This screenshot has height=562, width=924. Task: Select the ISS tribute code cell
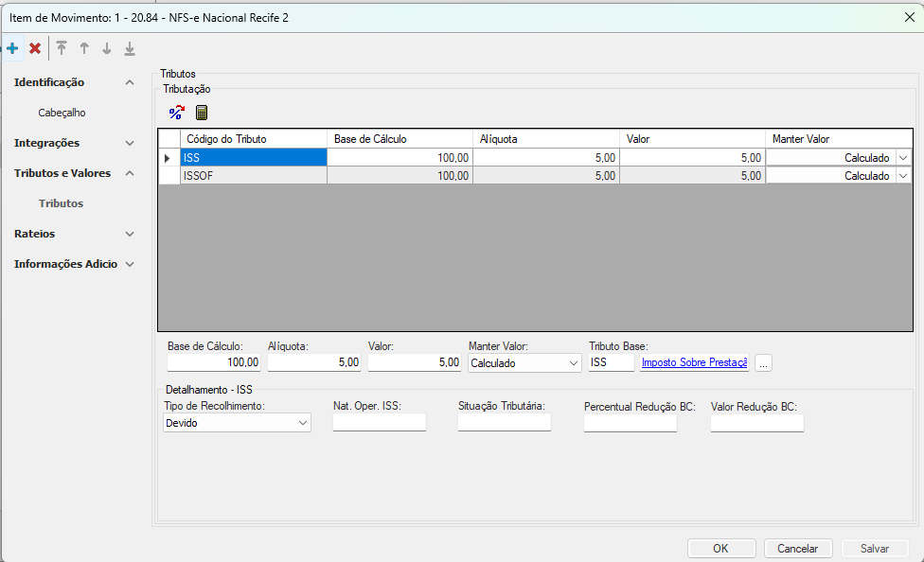coord(254,158)
